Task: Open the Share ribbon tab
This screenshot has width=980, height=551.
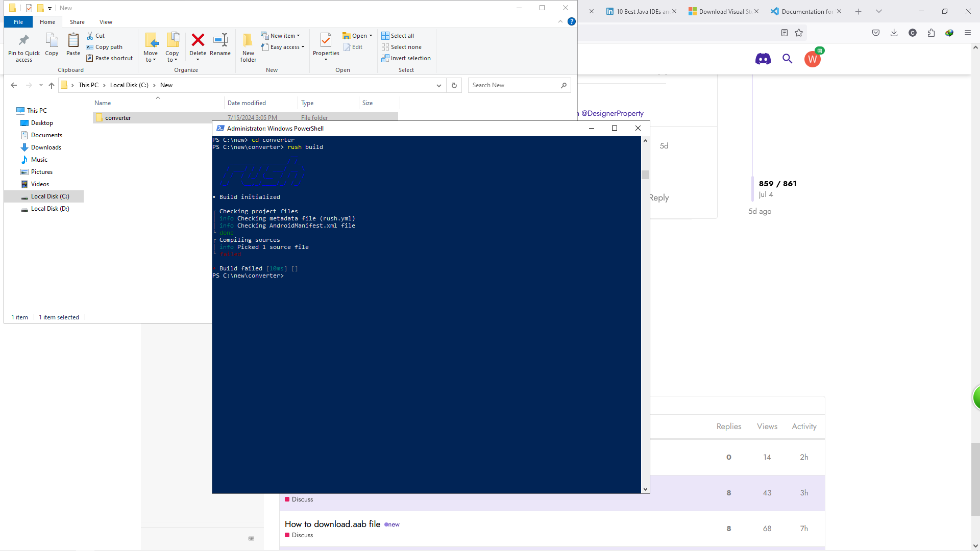Action: (77, 22)
